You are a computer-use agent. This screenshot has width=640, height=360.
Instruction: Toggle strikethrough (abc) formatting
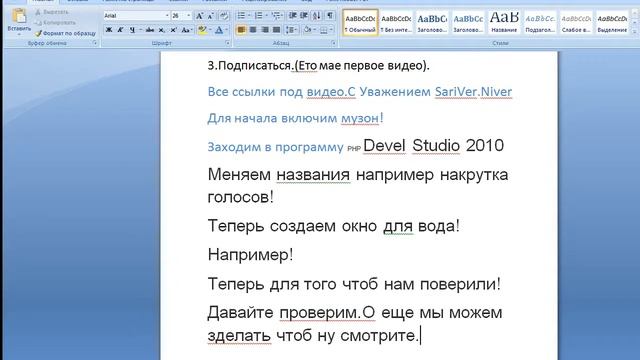150,30
